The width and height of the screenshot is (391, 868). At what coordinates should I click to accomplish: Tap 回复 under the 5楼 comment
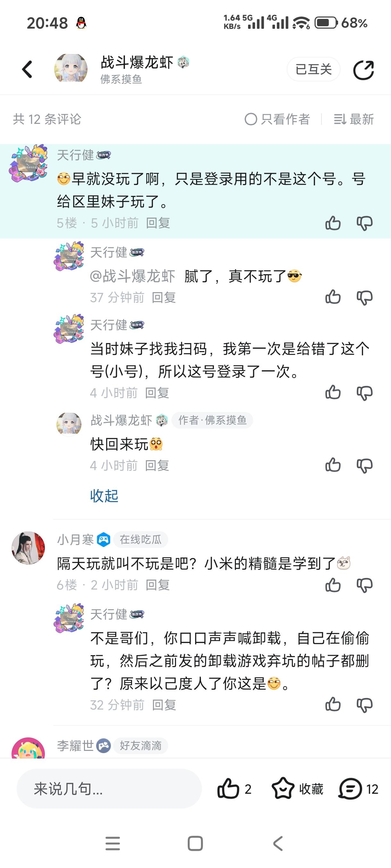[x=158, y=223]
